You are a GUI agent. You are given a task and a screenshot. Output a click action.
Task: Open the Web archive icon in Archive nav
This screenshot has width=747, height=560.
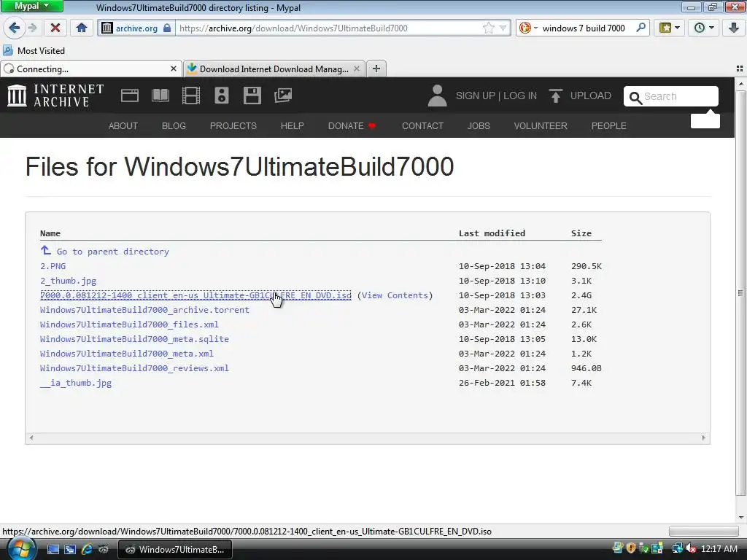tap(130, 96)
